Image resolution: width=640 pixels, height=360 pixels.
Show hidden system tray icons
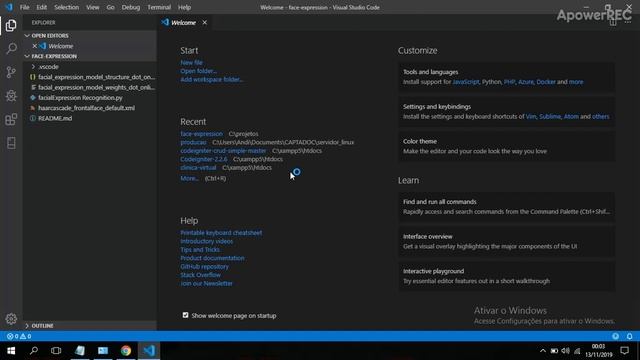pos(542,351)
